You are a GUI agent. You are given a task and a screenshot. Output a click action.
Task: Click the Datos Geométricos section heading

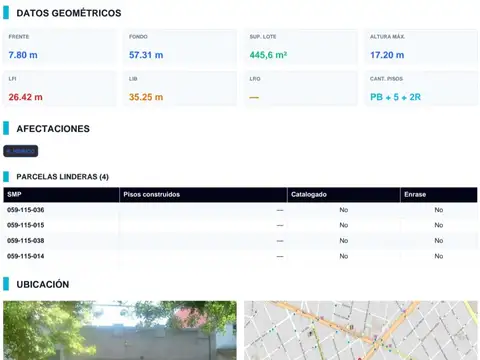pos(69,13)
